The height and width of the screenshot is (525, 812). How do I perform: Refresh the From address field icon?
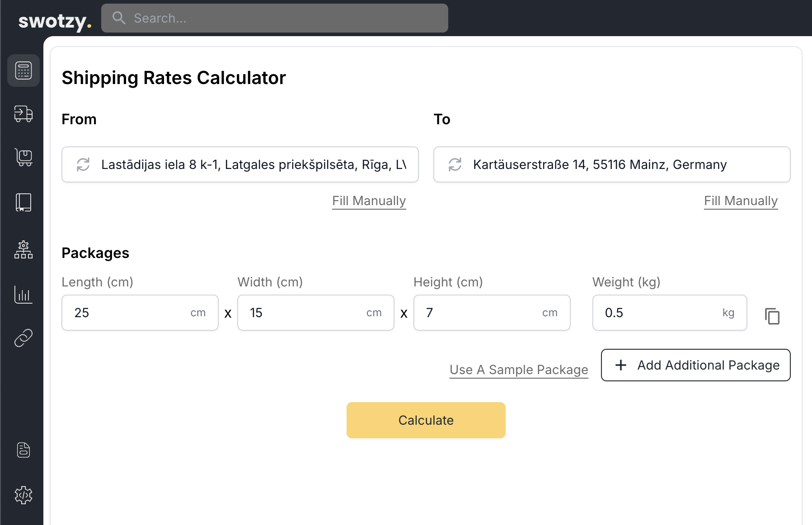83,164
